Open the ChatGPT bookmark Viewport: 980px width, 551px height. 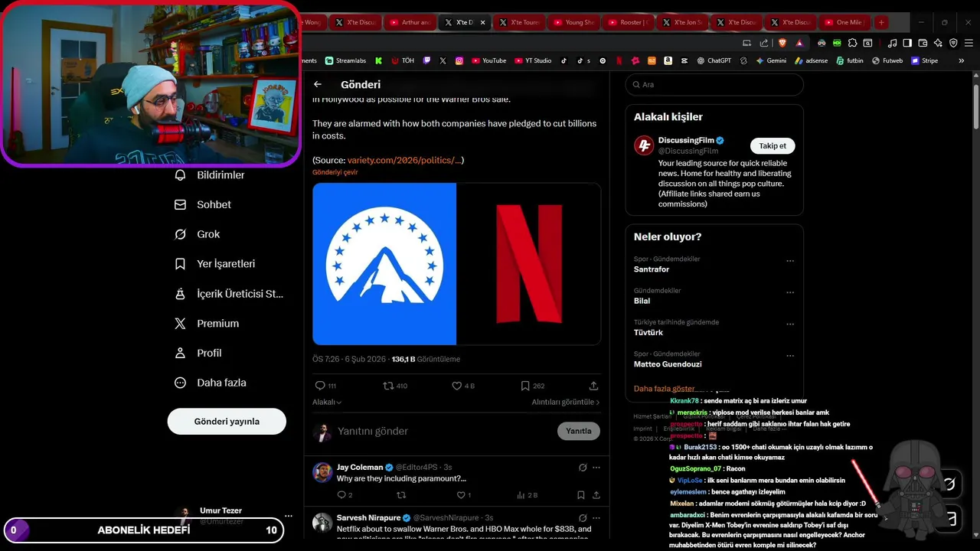tap(714, 60)
